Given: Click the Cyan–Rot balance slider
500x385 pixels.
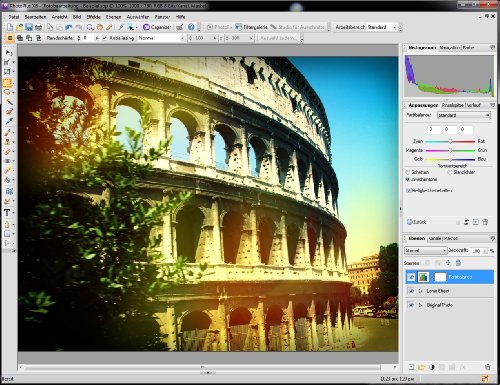Looking at the screenshot, I should point(450,141).
